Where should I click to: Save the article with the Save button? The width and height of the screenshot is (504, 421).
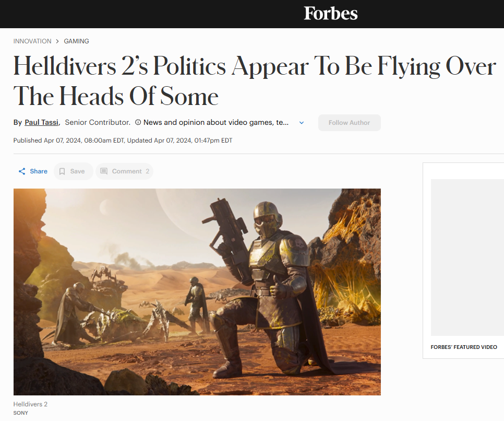coord(74,171)
